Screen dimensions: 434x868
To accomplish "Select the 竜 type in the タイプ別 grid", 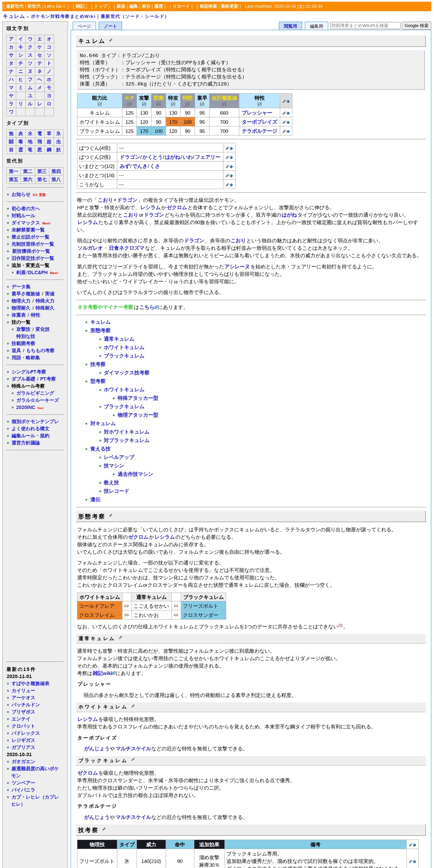I will click(x=30, y=150).
